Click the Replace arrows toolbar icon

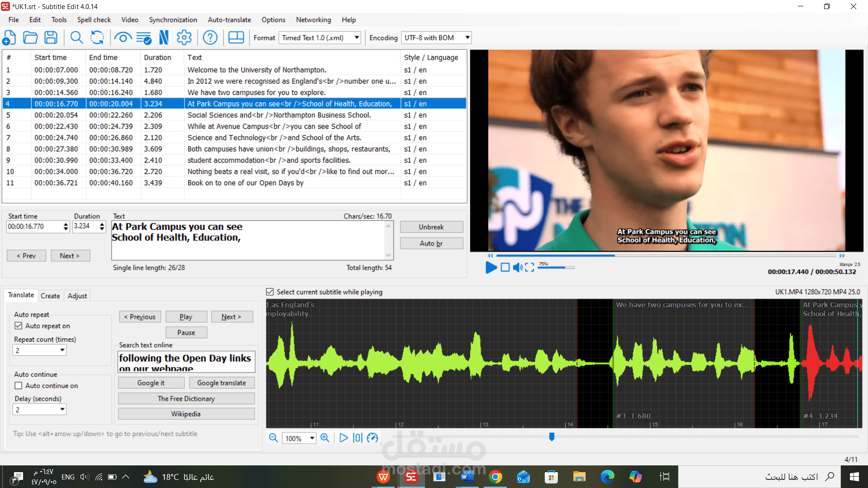[x=97, y=38]
